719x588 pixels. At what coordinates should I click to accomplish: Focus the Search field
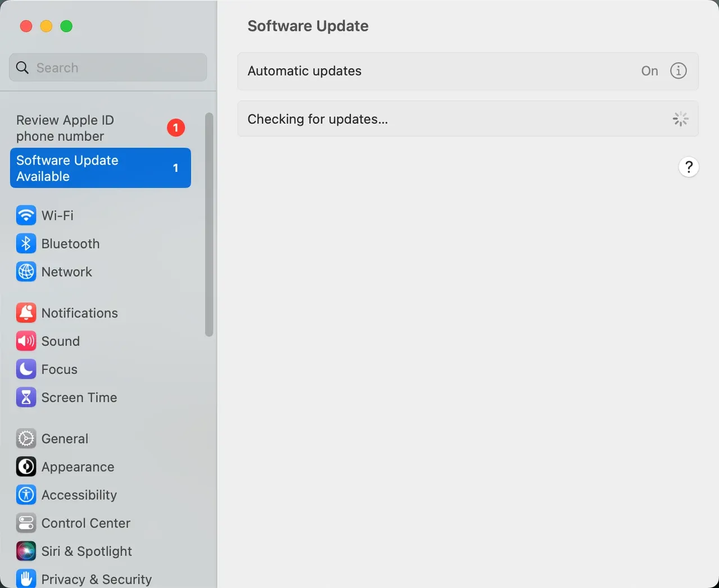[x=108, y=67]
